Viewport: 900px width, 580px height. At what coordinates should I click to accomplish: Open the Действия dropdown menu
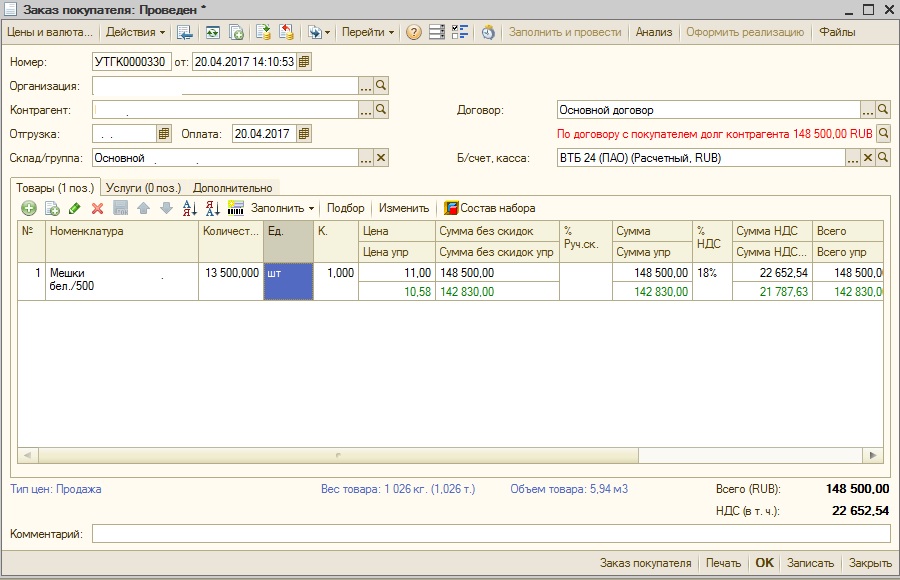[x=136, y=32]
